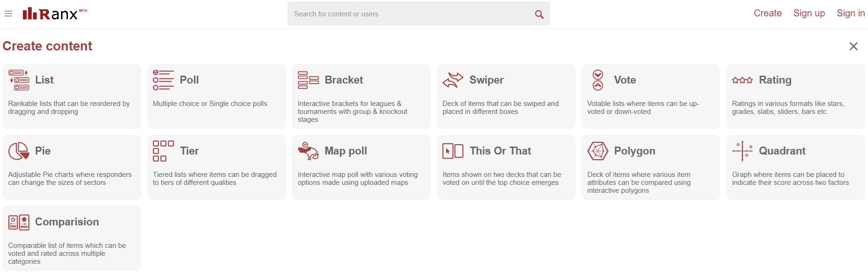Select the Rating stars icon
This screenshot has width=868, height=274.
[x=742, y=80]
